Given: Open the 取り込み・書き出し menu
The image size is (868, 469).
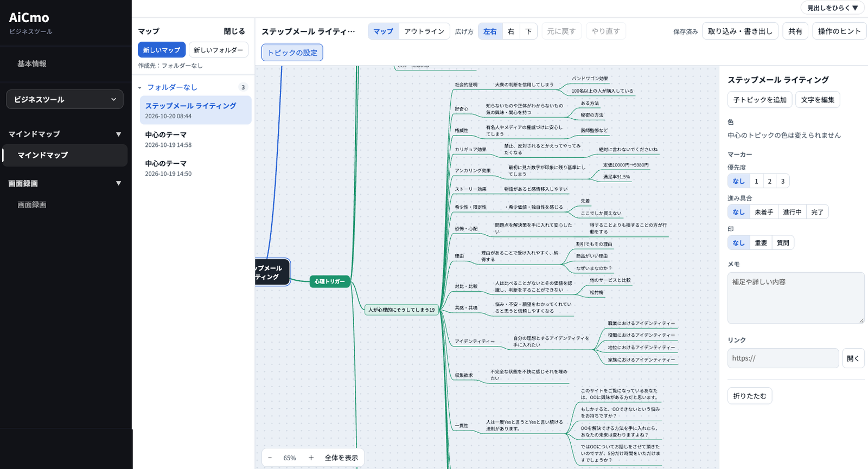Looking at the screenshot, I should [x=740, y=31].
